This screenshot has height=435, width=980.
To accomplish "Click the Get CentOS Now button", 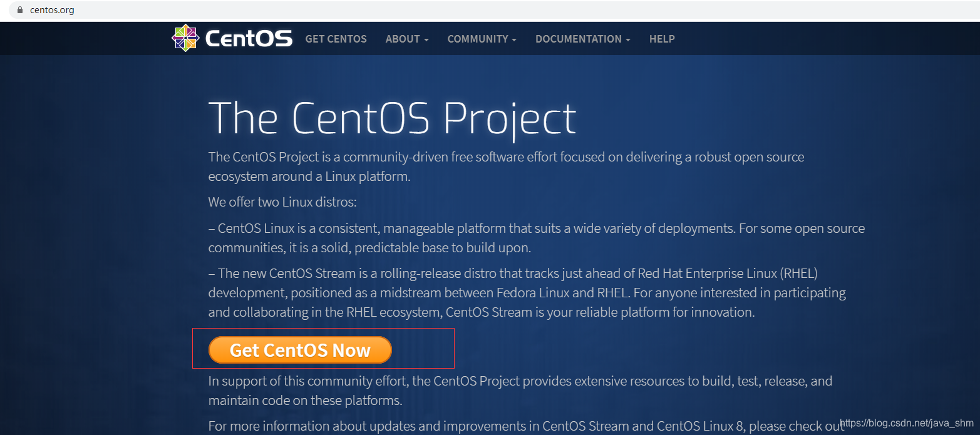I will coord(300,350).
